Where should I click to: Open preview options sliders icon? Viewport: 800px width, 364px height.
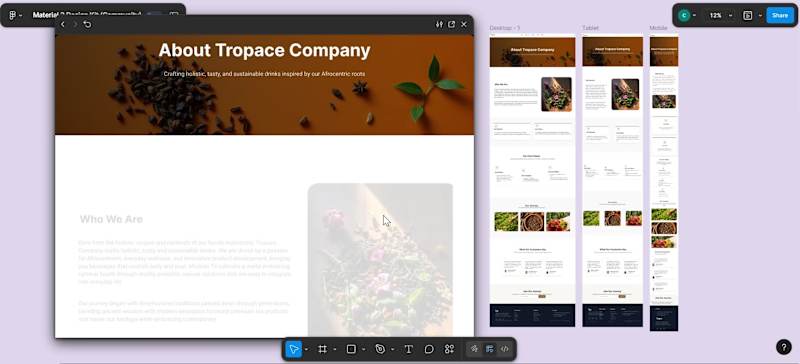coord(439,25)
